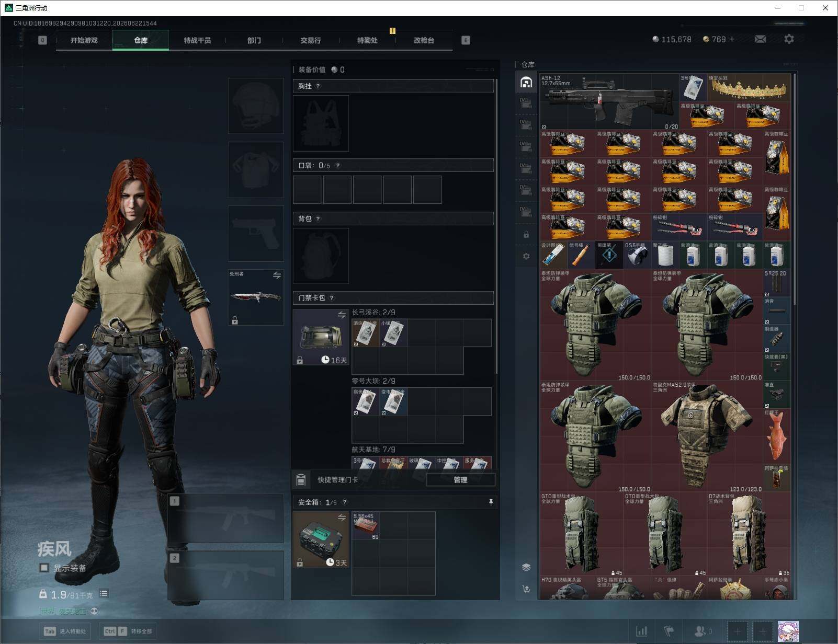Select the empty chest rig slot
The height and width of the screenshot is (644, 838).
pos(321,123)
